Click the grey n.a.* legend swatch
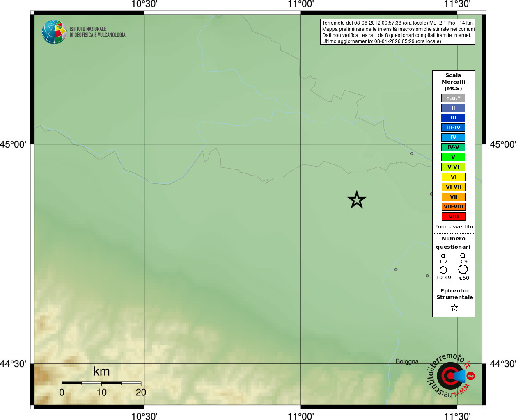516x420 pixels. [x=453, y=98]
